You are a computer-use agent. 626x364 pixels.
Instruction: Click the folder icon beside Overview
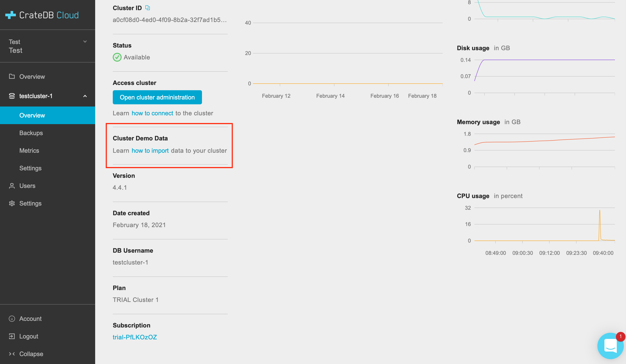coord(12,76)
